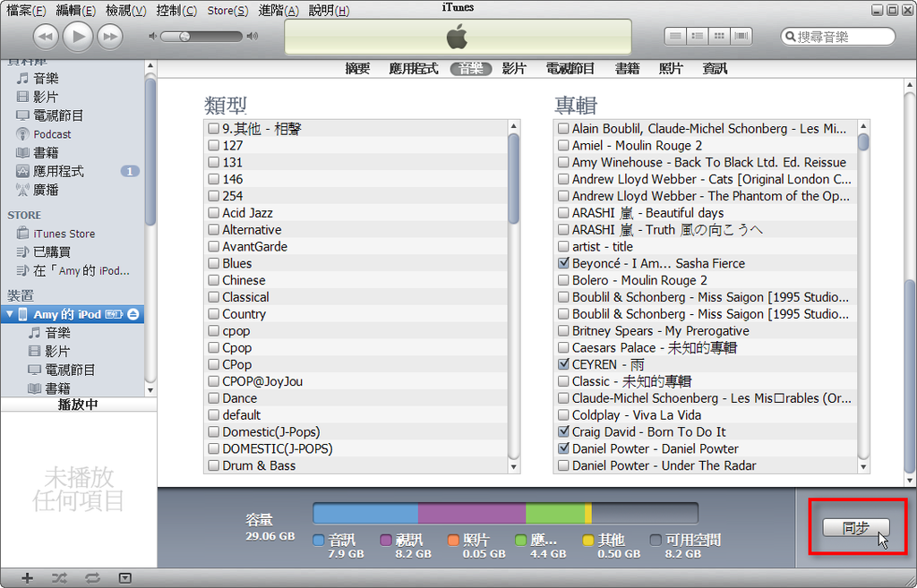Check the Dance genre checkbox
Screen dimensions: 917x588
pyautogui.click(x=213, y=398)
